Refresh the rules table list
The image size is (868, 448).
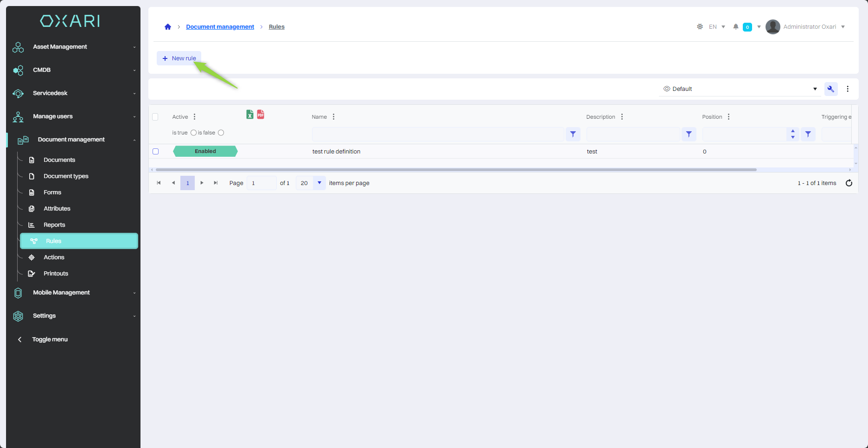[849, 183]
